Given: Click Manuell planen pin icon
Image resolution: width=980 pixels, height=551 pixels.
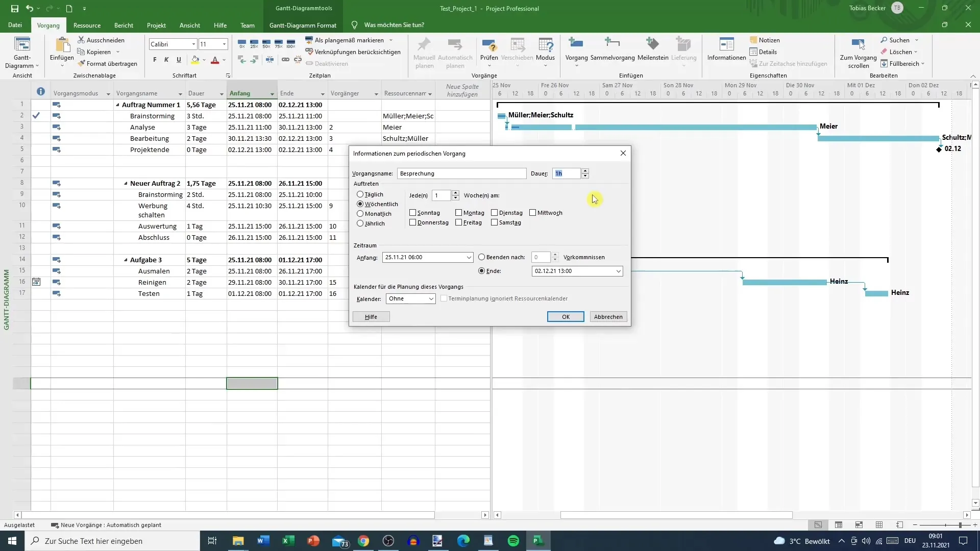Looking at the screenshot, I should click(x=424, y=45).
